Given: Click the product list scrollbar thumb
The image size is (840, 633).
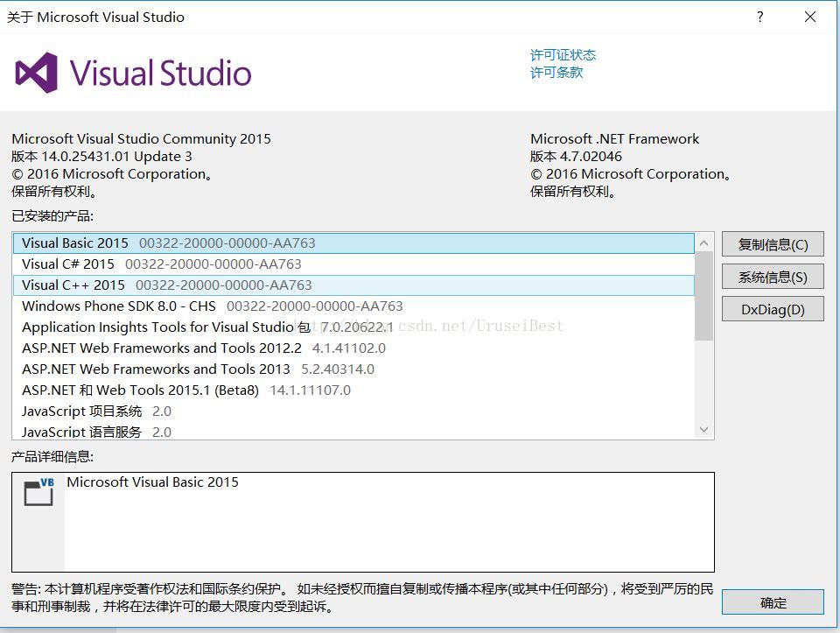Looking at the screenshot, I should click(x=703, y=296).
